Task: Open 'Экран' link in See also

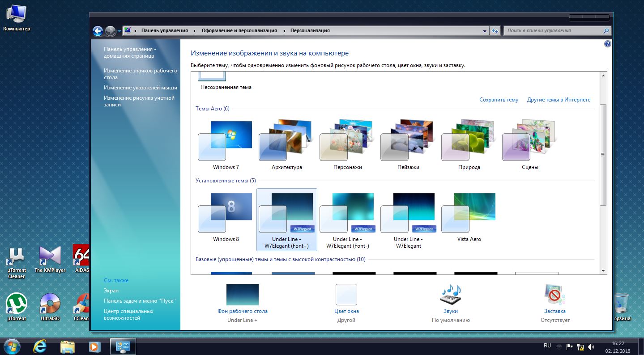Action: 111,291
